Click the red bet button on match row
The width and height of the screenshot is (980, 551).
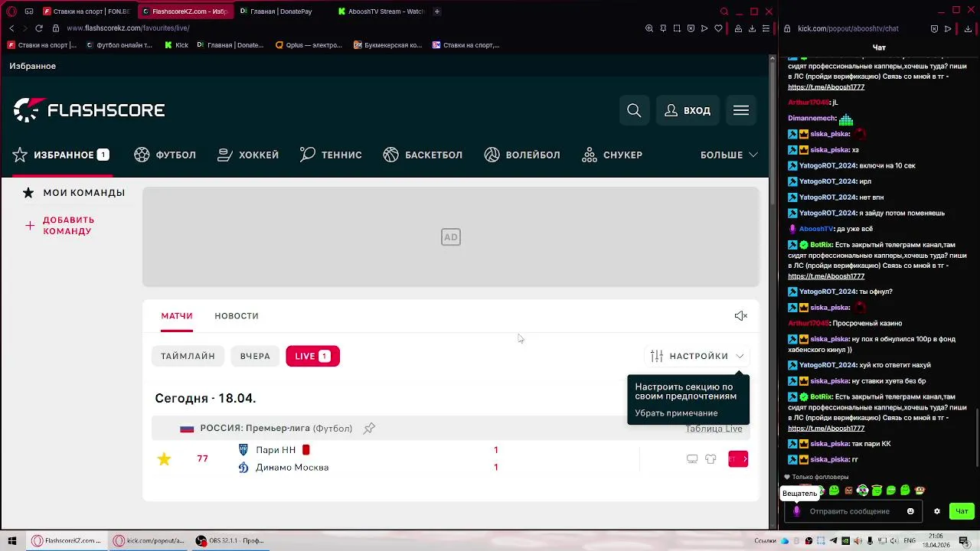[738, 459]
